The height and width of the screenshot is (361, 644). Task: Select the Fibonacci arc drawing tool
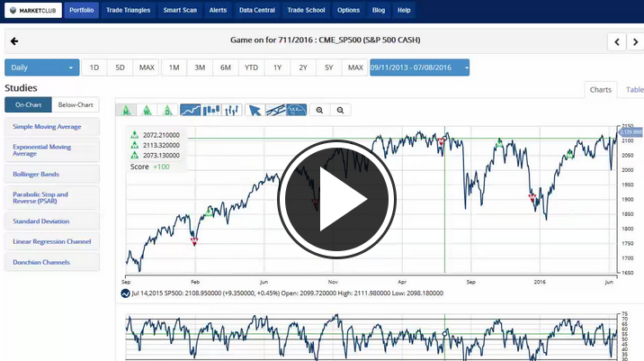point(296,111)
